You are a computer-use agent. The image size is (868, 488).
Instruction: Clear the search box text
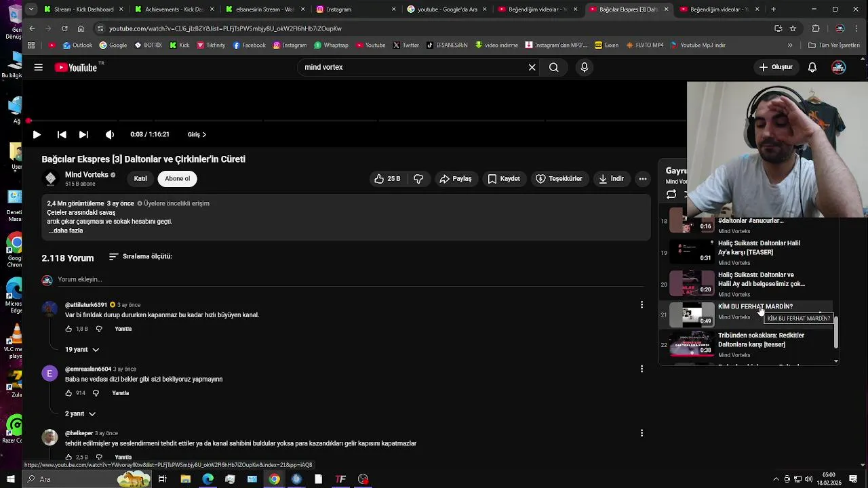(x=532, y=67)
